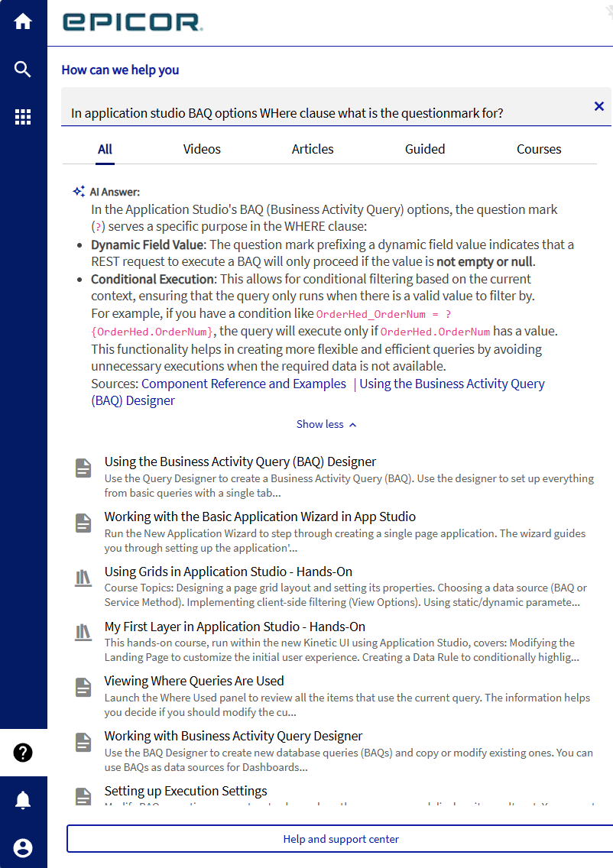Click document icon beside Using BAQ Designer result

point(83,468)
